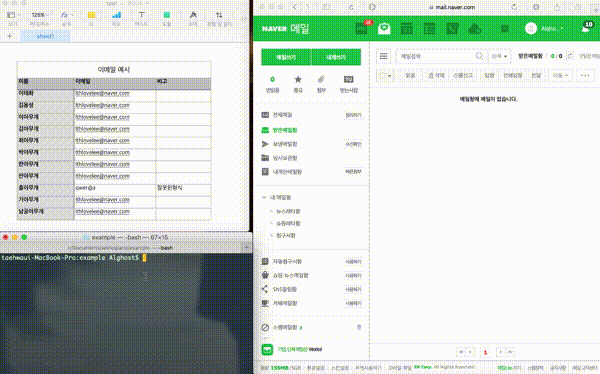600x374 pixels.
Task: Reload the page in Safari address bar
Action: point(514,7)
